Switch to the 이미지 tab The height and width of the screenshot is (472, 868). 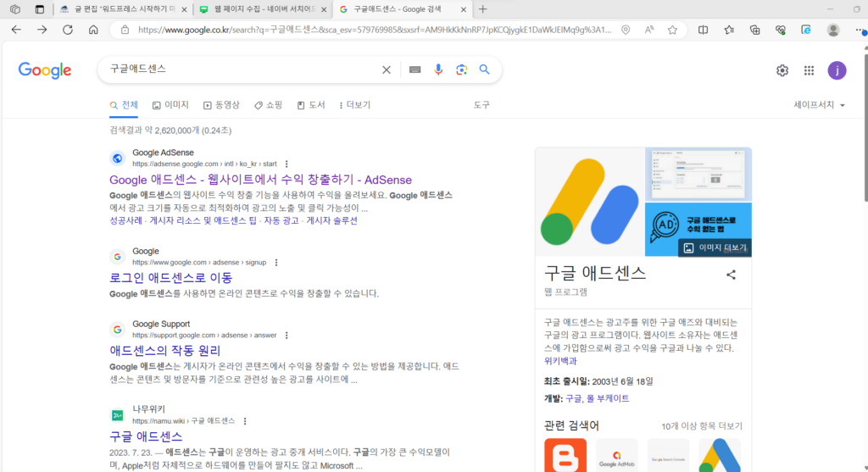tap(170, 105)
